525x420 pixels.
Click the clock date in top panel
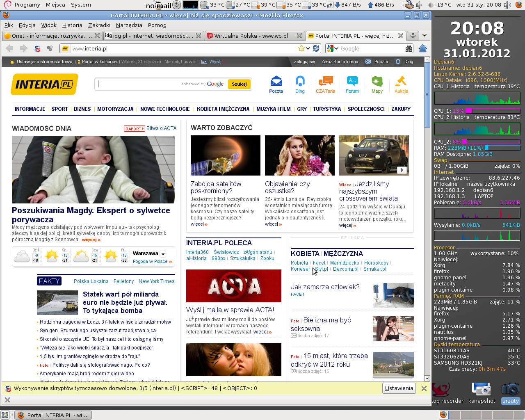click(x=479, y=5)
